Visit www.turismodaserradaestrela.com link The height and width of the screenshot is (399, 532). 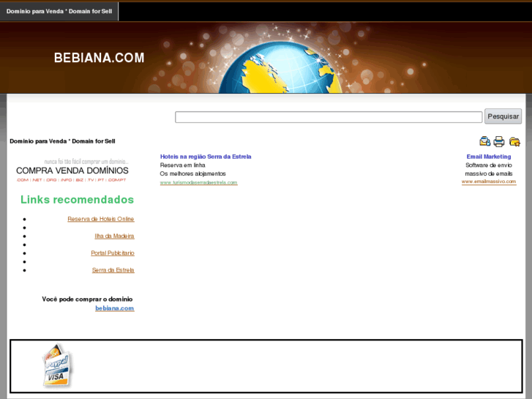click(198, 182)
